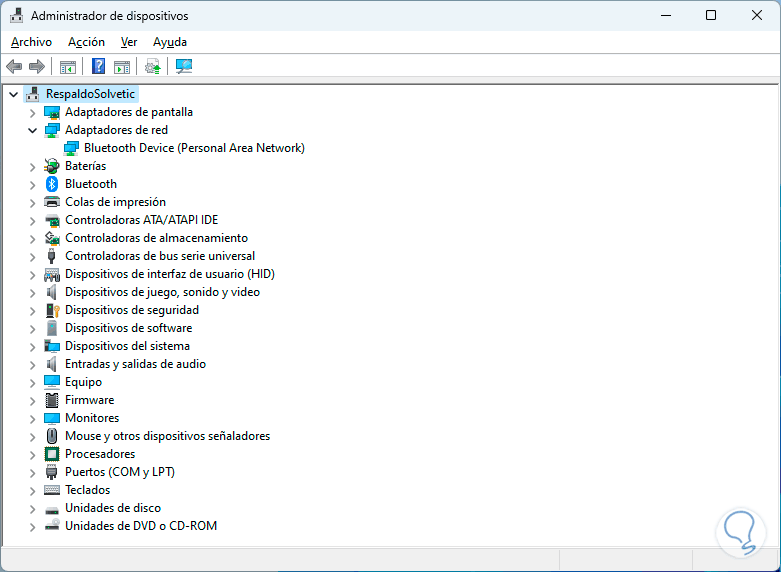Open the Acción menu
The width and height of the screenshot is (781, 572).
point(87,42)
